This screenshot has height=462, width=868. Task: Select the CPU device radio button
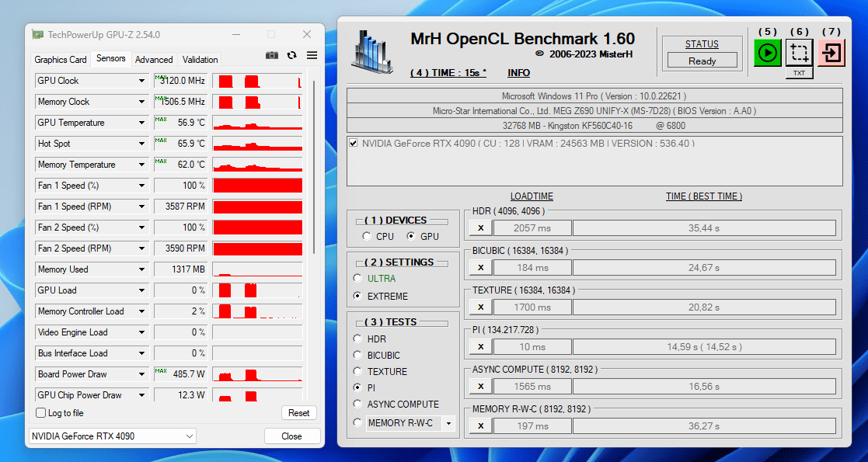click(x=367, y=236)
